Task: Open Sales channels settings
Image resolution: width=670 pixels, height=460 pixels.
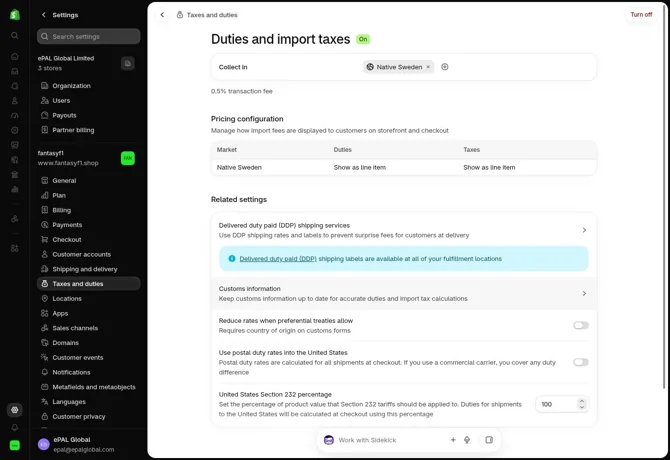Action: (x=88, y=328)
